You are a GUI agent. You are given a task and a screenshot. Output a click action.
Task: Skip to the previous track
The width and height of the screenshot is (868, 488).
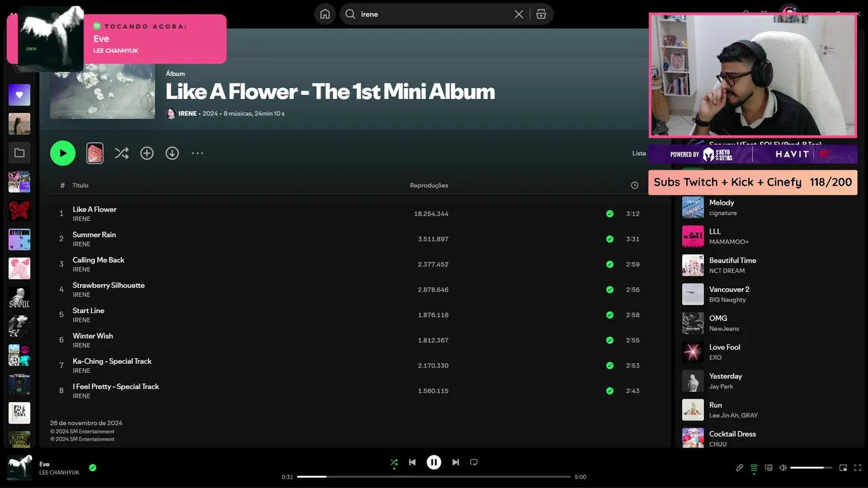tap(412, 462)
